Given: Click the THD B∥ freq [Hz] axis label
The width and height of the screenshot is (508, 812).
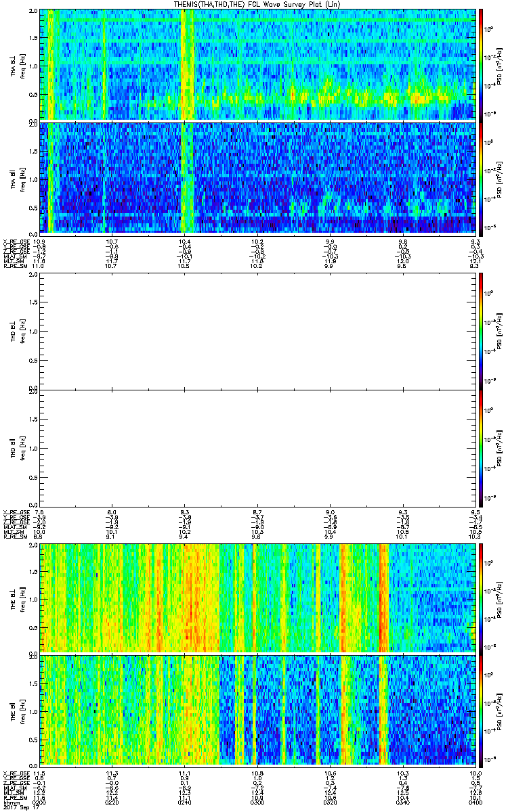Looking at the screenshot, I should (22, 448).
